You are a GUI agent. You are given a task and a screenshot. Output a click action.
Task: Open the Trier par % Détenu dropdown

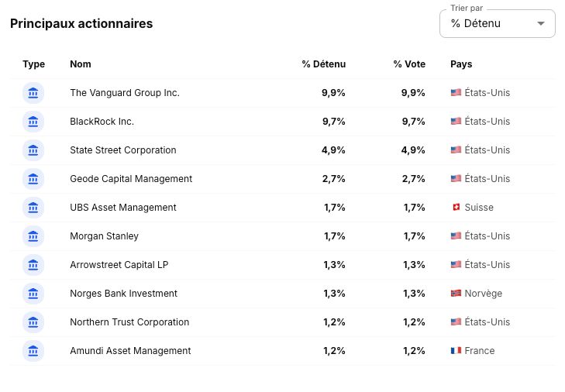pyautogui.click(x=498, y=23)
